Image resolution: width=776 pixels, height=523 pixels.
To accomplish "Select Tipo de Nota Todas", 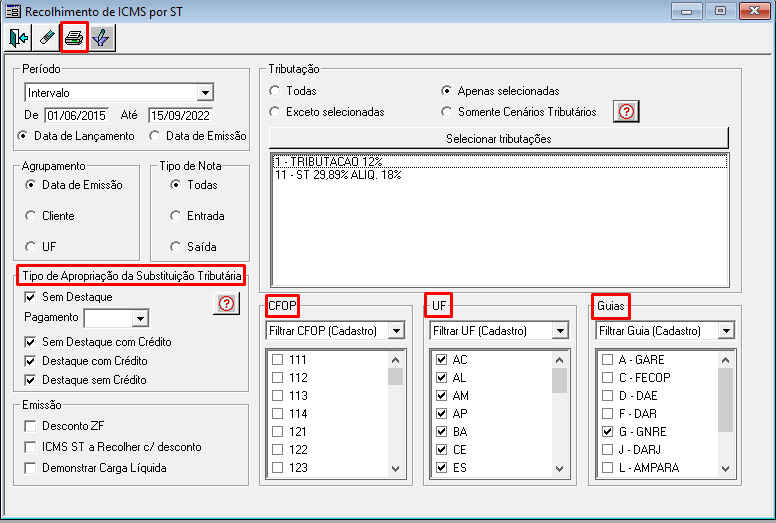I will [x=176, y=185].
